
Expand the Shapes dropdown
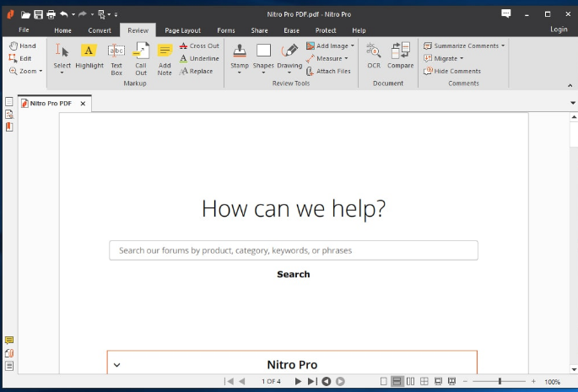pyautogui.click(x=263, y=72)
